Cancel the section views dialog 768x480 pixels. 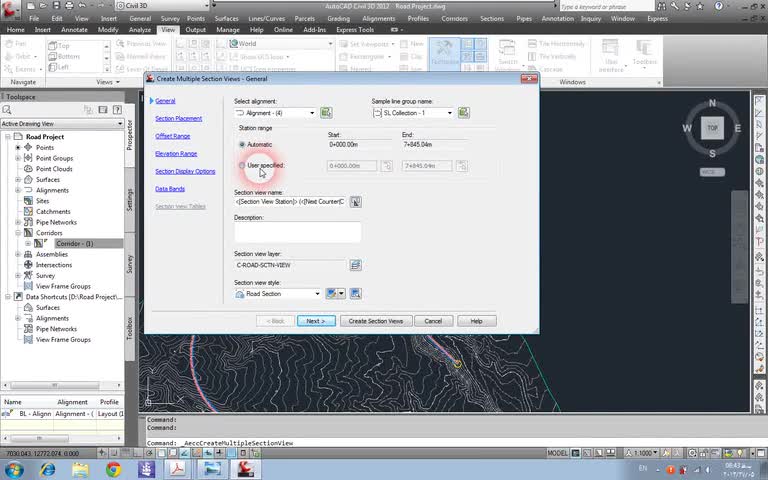click(433, 321)
